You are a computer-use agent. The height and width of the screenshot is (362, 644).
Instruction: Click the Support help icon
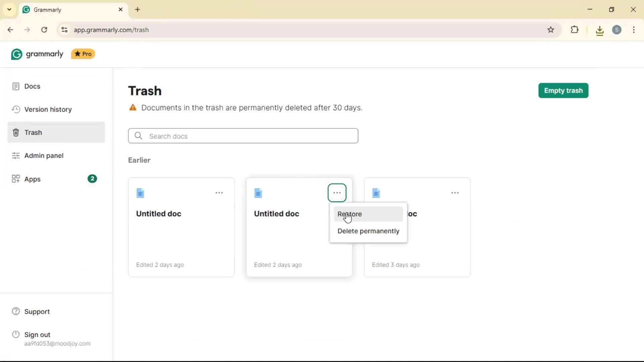tap(16, 311)
